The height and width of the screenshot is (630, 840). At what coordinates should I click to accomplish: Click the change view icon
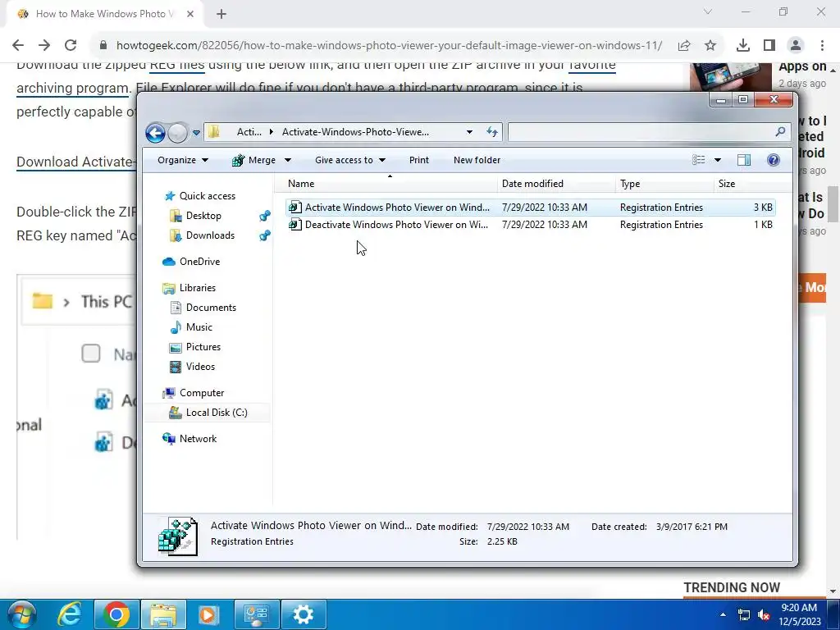[699, 160]
